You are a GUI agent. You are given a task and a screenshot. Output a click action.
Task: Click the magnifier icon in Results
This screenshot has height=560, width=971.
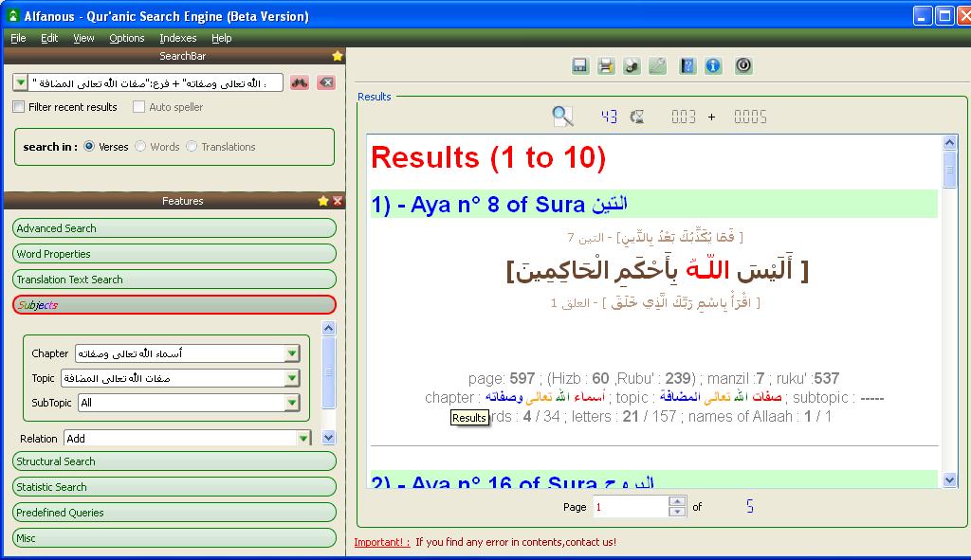(x=562, y=116)
